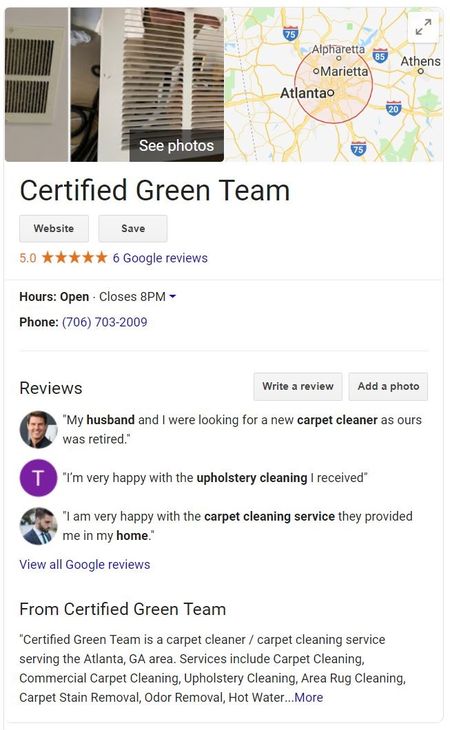Open the first air vent photo thumbnail
Viewport: 450px width, 730px height.
click(36, 84)
